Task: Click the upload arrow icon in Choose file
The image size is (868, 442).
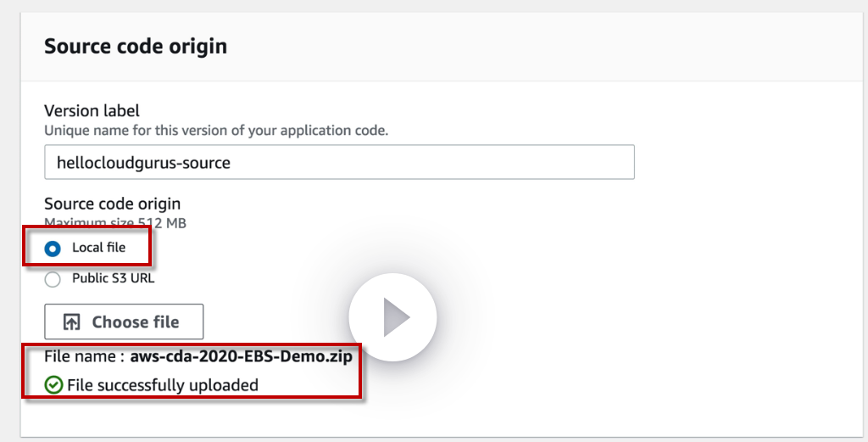Action: 72,322
